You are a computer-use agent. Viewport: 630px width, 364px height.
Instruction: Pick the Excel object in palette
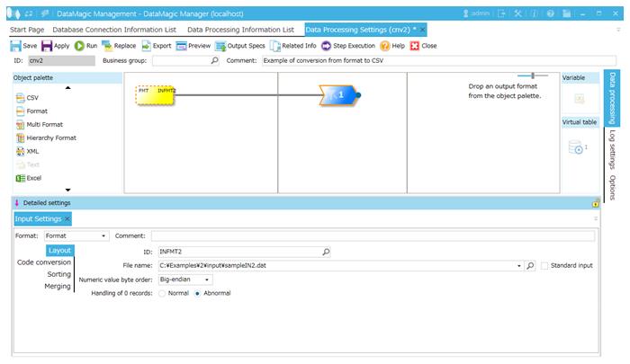28,178
